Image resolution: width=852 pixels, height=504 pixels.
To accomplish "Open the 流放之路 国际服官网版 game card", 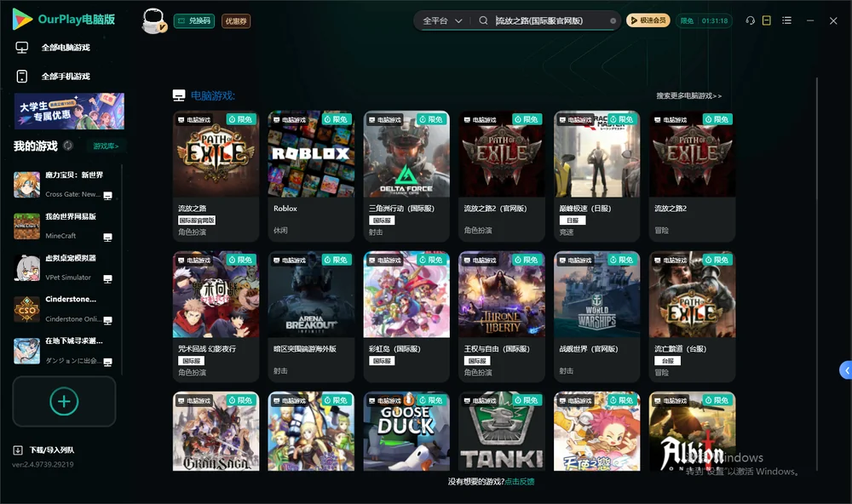I will (x=216, y=176).
